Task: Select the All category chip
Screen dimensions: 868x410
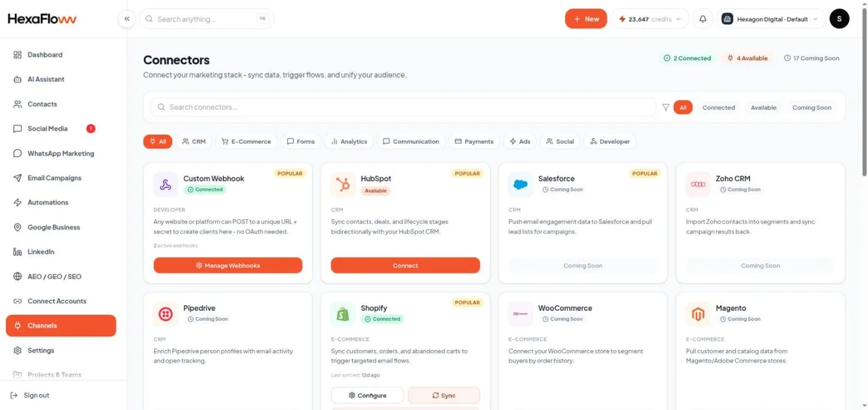Action: (157, 141)
